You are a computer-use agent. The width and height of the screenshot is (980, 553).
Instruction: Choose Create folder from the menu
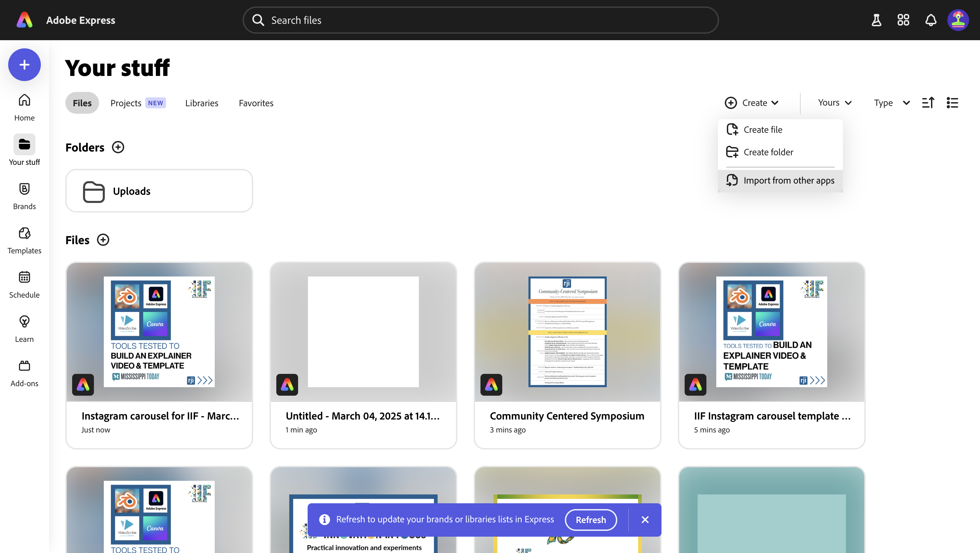tap(768, 152)
